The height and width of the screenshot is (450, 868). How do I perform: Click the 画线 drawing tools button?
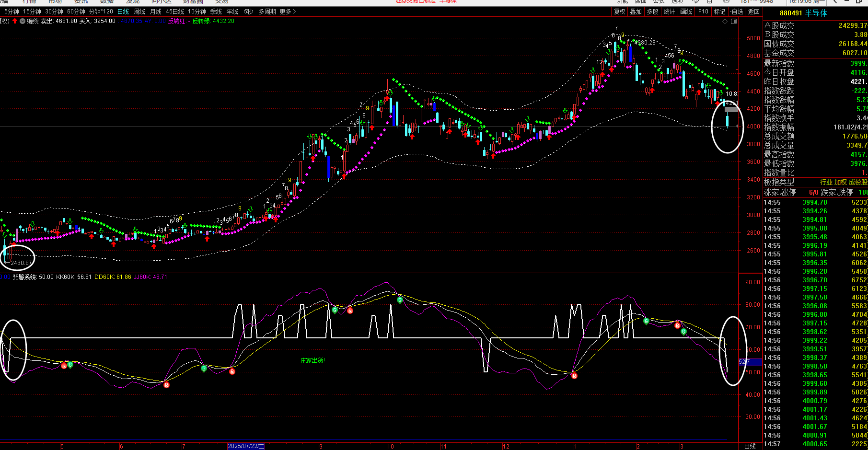[x=686, y=12]
